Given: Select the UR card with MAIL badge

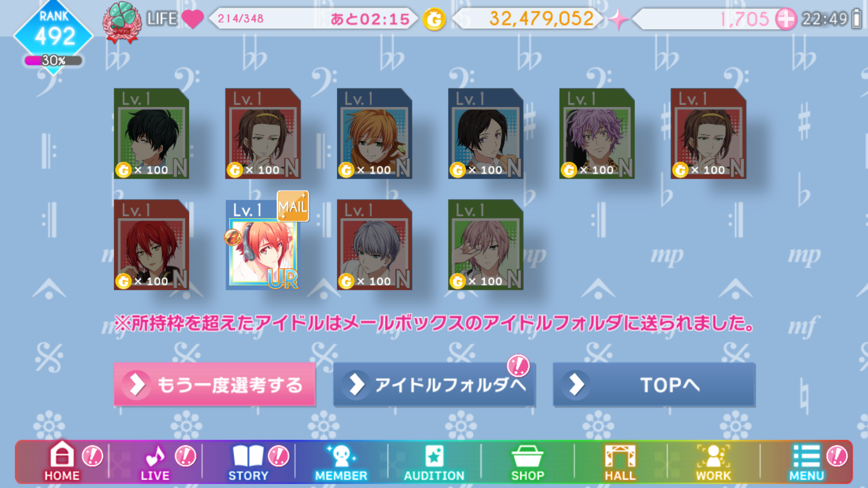Looking at the screenshot, I should pos(264,244).
